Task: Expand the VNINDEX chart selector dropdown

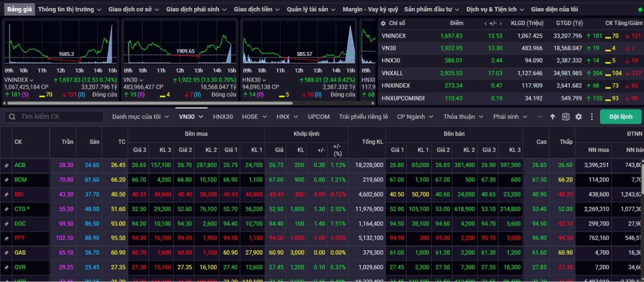Action: pyautogui.click(x=32, y=80)
